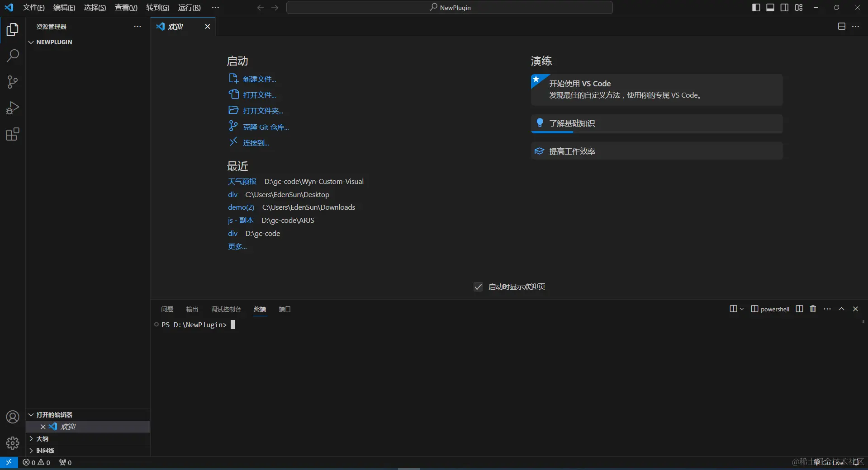Open recent folder demo(2)
The image size is (868, 470).
[x=241, y=207]
